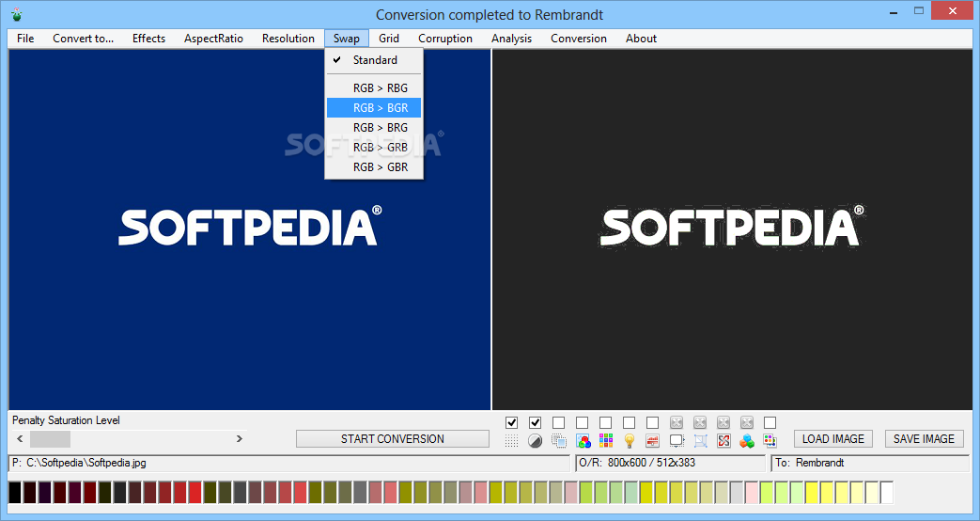Click the overlapping dashed squares icon
Screen dimensions: 980x521
(559, 441)
